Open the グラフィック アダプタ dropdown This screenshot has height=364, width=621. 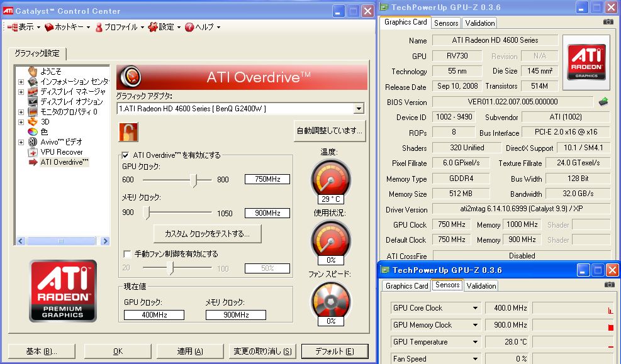(x=359, y=108)
